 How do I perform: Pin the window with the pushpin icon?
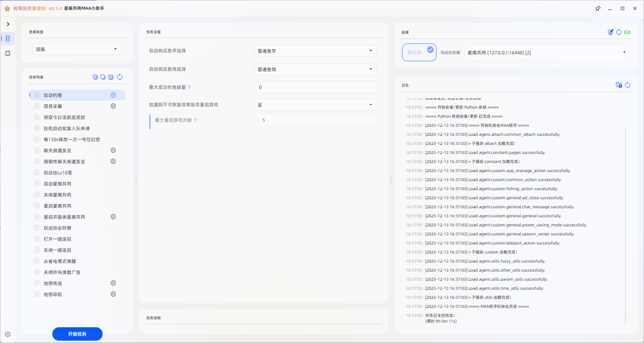[x=598, y=8]
